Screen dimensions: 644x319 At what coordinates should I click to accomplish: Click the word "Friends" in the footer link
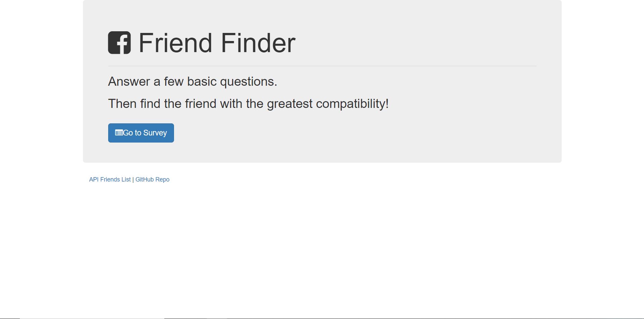[110, 180]
